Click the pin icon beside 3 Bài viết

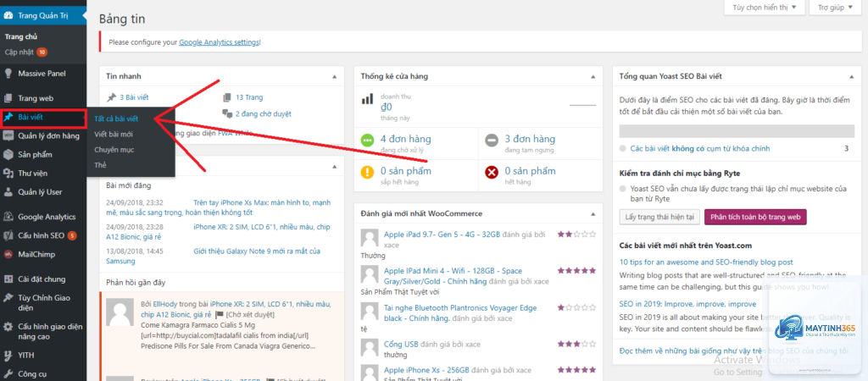[x=111, y=97]
